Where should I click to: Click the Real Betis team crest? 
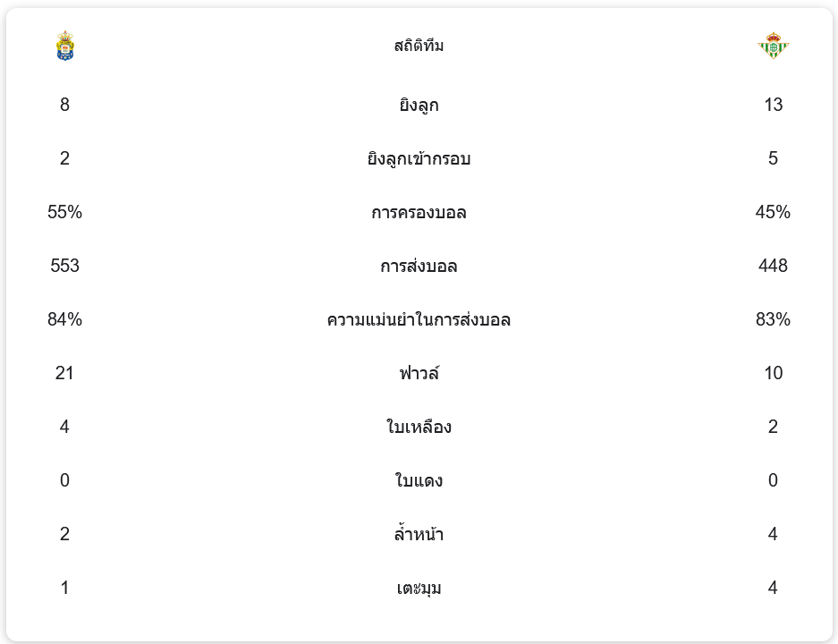pyautogui.click(x=773, y=46)
